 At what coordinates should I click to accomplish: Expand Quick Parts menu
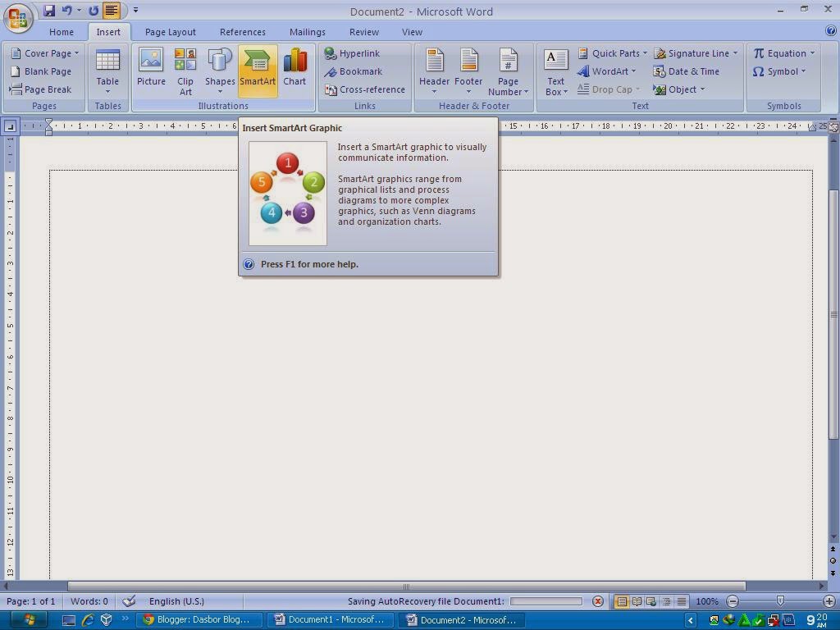(x=612, y=53)
